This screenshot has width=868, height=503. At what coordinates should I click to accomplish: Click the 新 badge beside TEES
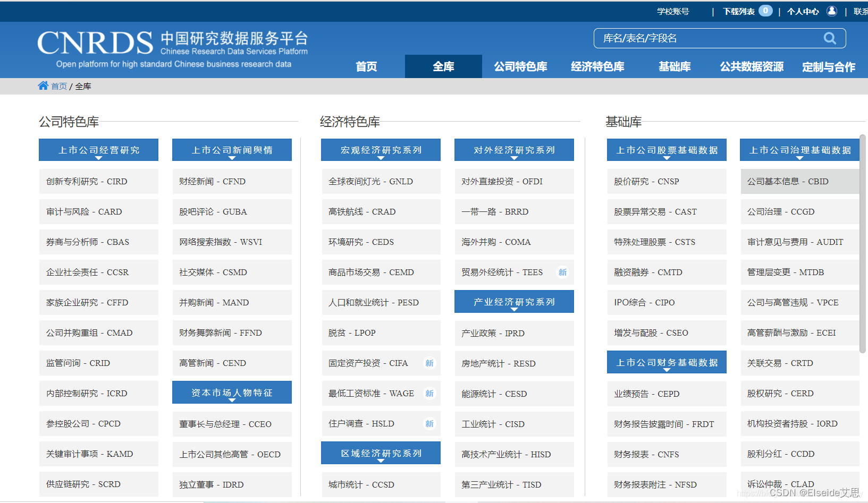(562, 272)
